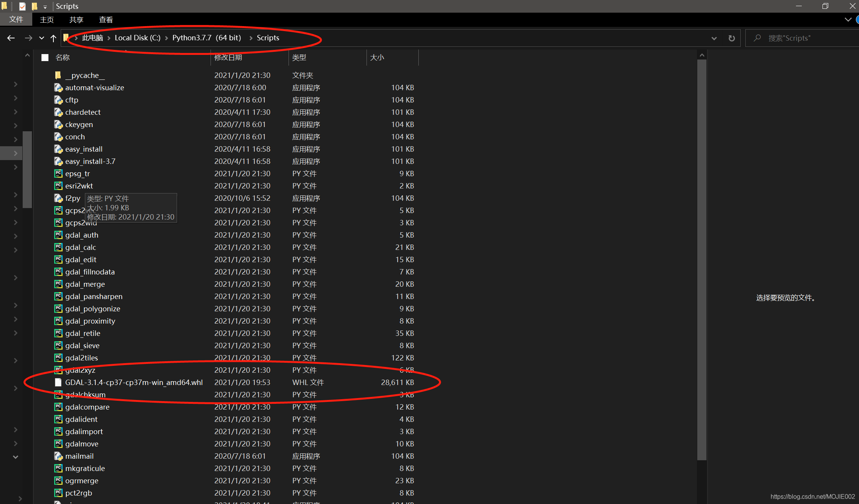Click the breadcrumb arrow after 此电脑

[109, 38]
